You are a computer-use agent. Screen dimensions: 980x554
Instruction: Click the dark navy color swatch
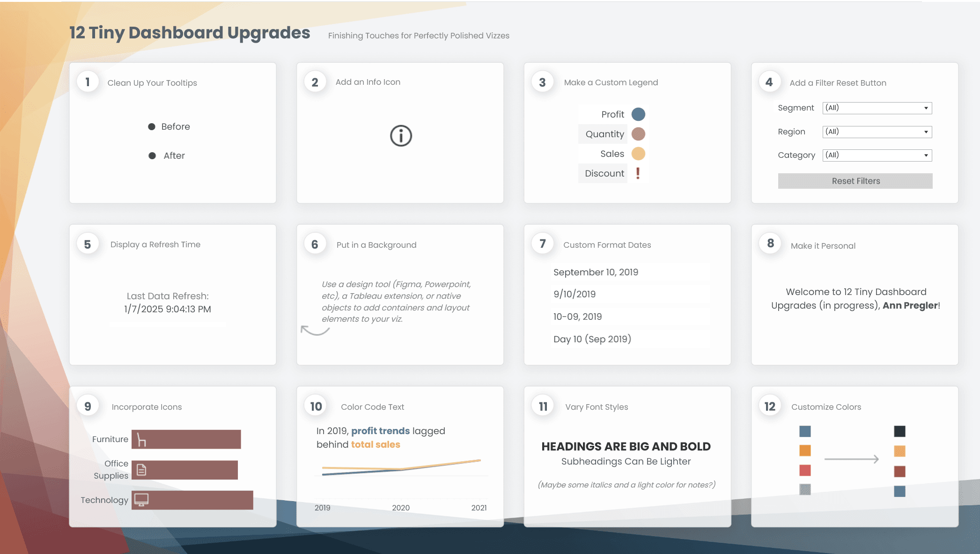pyautogui.click(x=899, y=431)
